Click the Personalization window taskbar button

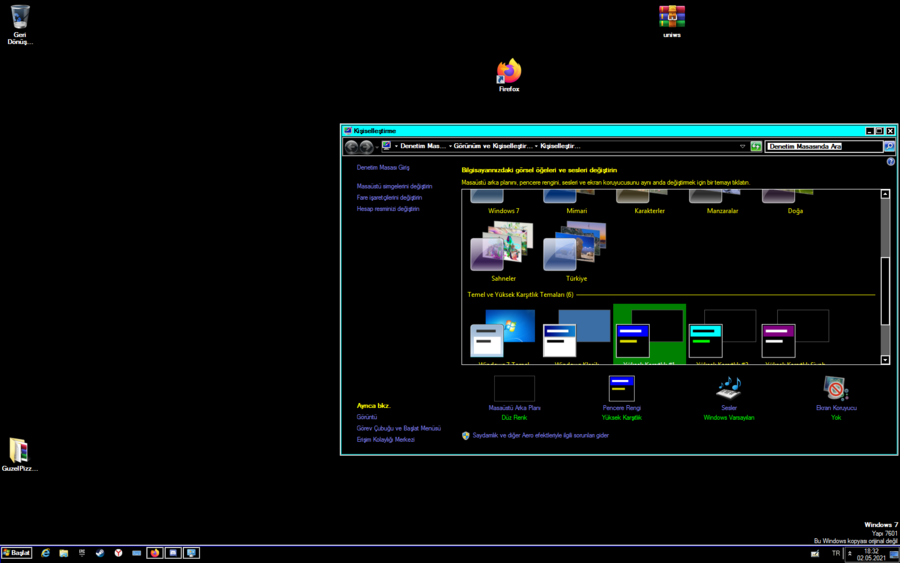pos(191,553)
